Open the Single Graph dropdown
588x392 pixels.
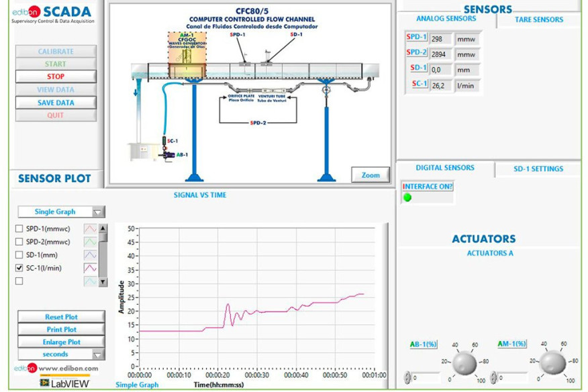[x=61, y=212]
